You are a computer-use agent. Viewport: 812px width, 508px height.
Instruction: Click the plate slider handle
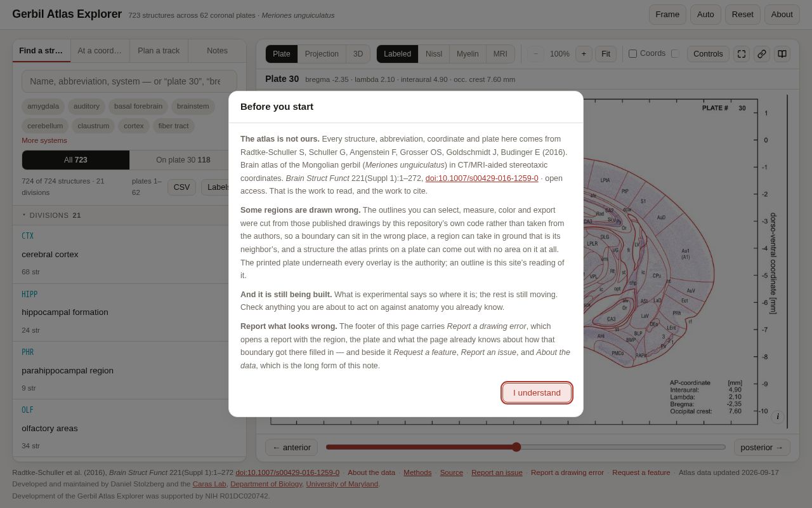tap(516, 447)
